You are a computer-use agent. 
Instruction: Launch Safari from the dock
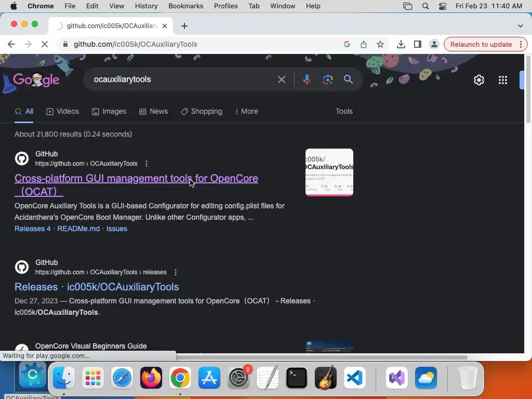(122, 378)
